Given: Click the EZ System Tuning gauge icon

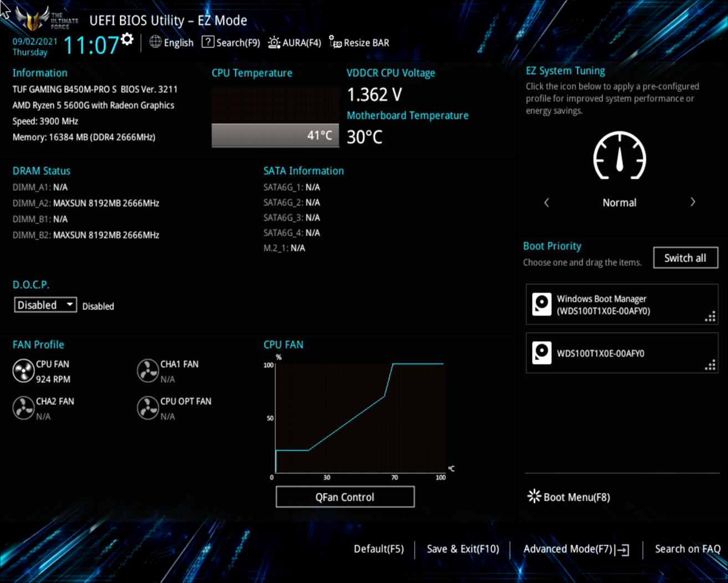Looking at the screenshot, I should click(x=619, y=156).
